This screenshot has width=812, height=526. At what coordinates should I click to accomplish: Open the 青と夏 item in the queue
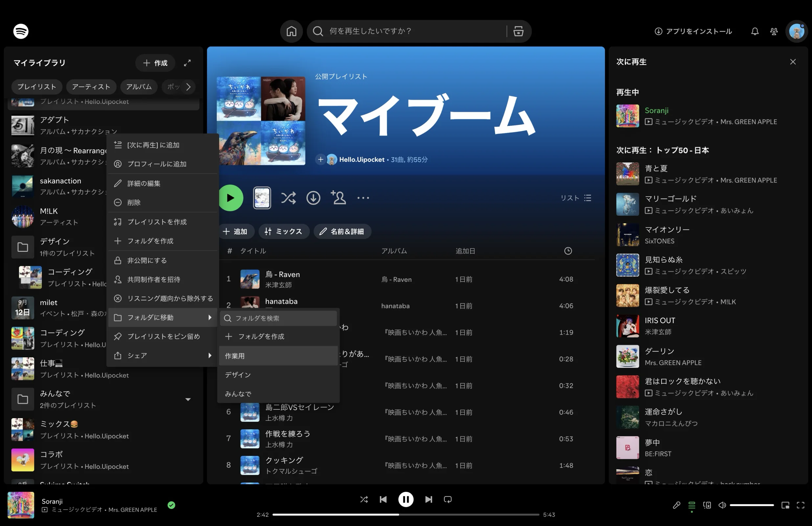pyautogui.click(x=708, y=174)
